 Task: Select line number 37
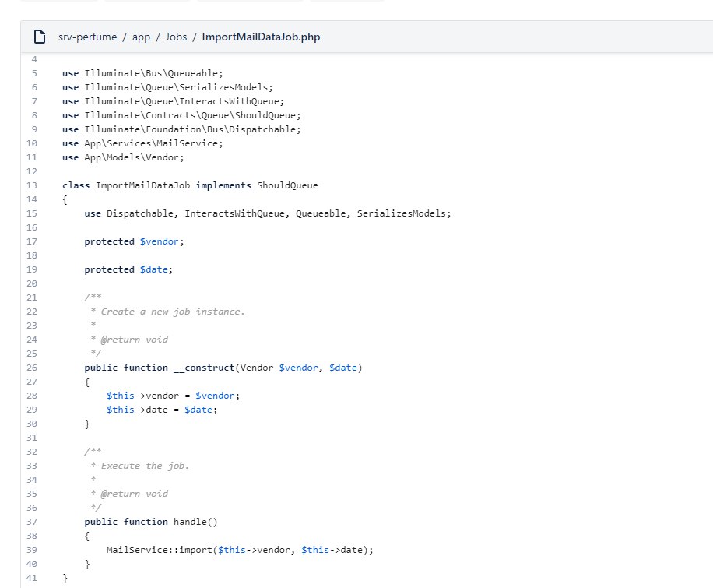[31, 522]
